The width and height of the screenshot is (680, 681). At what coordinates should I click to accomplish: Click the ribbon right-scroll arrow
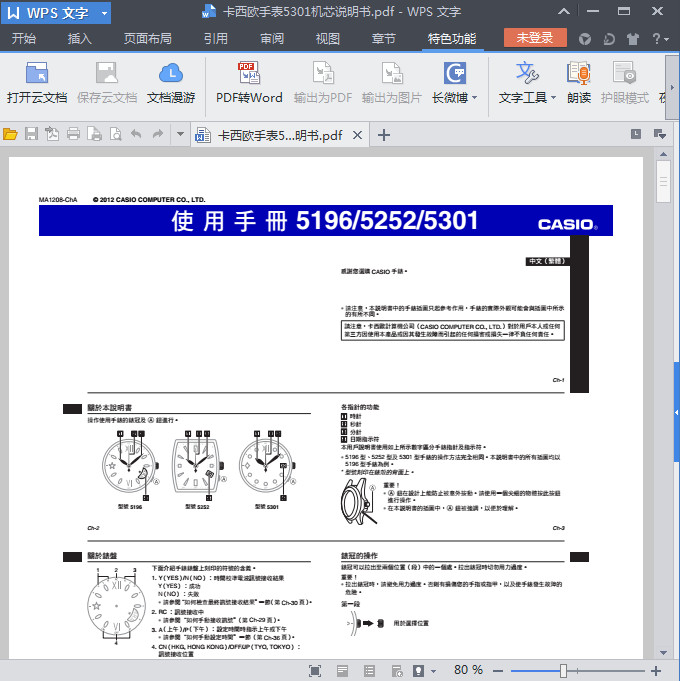click(672, 87)
